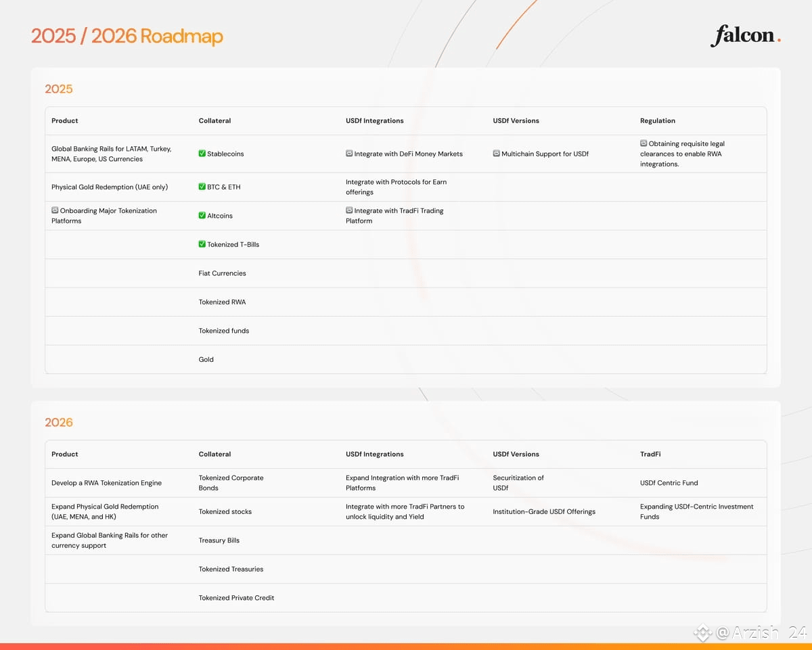Click Product column header in the 2026 table
Image resolution: width=812 pixels, height=650 pixels.
point(65,454)
